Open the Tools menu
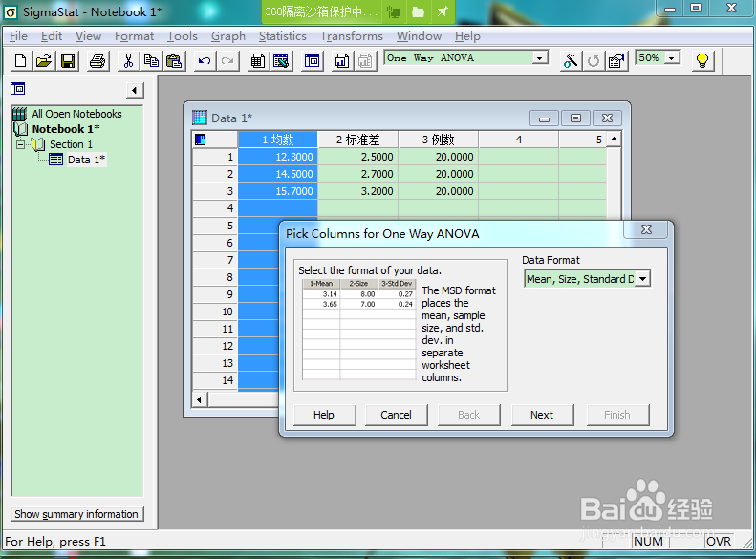Viewport: 756px width, 559px height. [x=183, y=36]
